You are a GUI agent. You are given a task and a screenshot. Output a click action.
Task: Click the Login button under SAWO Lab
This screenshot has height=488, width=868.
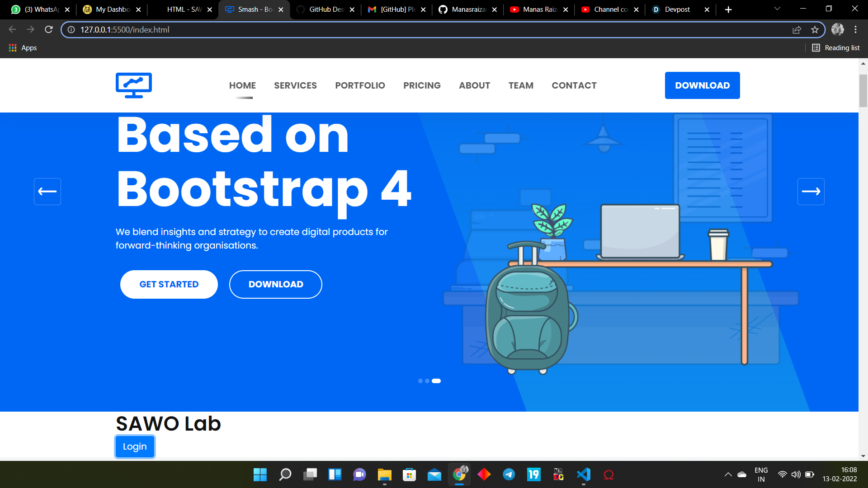[134, 446]
